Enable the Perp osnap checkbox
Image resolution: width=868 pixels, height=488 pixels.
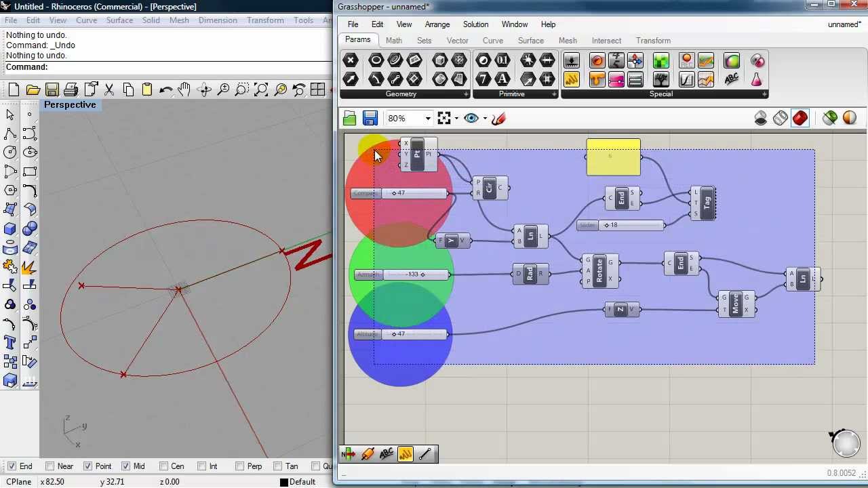239,466
